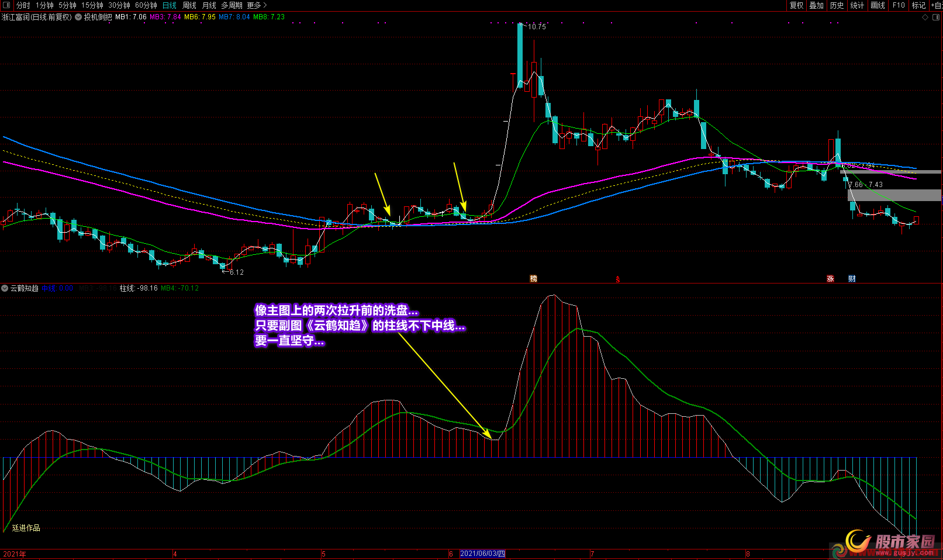This screenshot has width=943, height=560.
Task: Click the gray price-range bar at right
Action: (894, 195)
